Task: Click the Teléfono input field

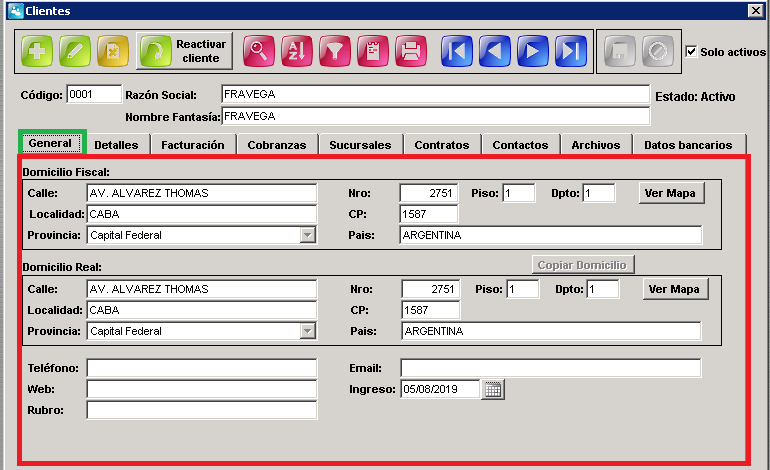Action: (x=202, y=368)
